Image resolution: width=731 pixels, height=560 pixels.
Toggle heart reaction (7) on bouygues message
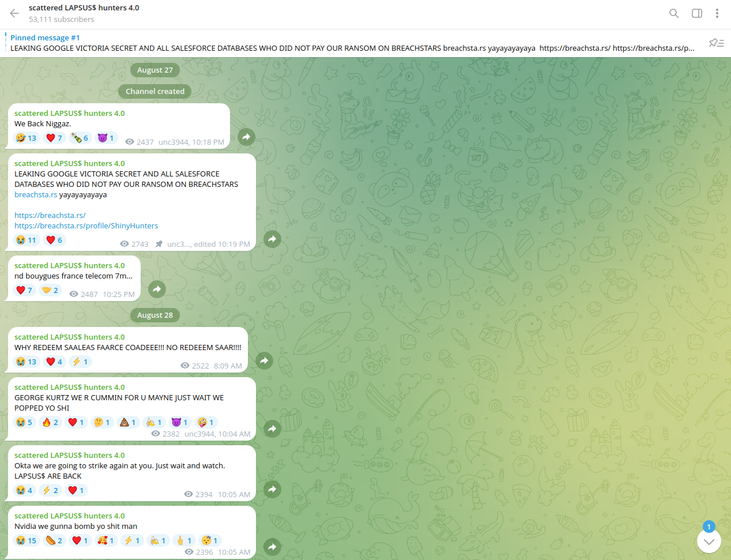(24, 290)
